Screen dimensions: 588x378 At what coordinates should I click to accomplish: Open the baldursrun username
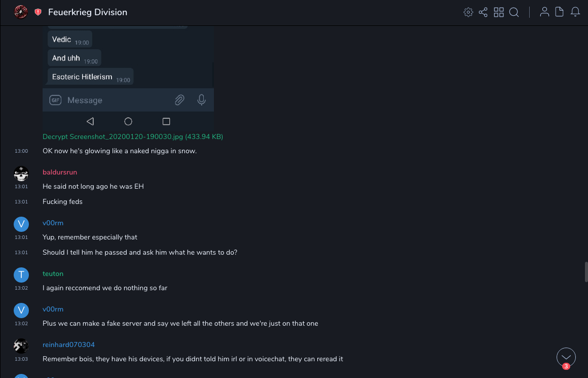coord(60,172)
